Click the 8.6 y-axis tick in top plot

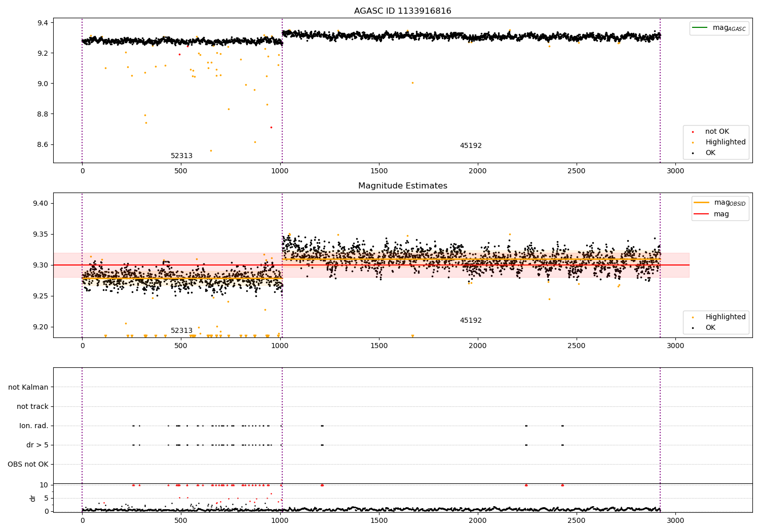click(43, 144)
